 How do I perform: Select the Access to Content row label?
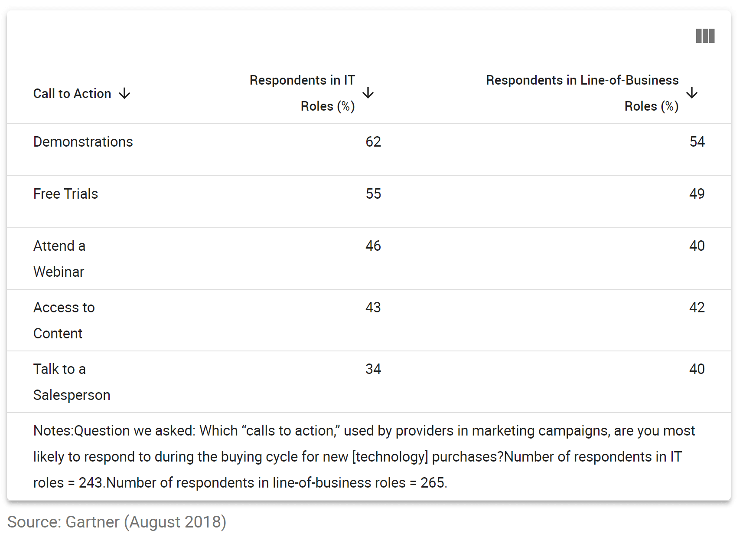coord(64,320)
